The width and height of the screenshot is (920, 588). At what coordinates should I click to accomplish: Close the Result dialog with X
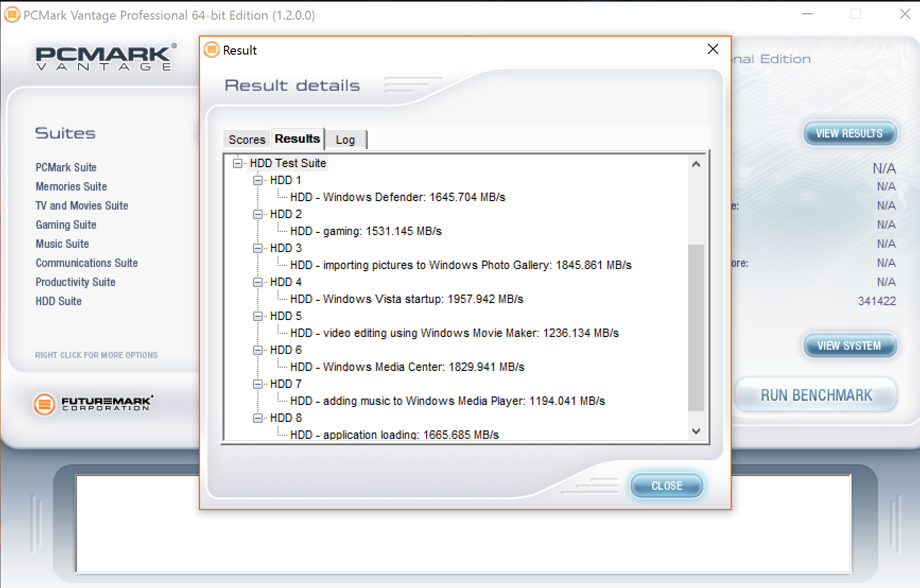point(713,49)
